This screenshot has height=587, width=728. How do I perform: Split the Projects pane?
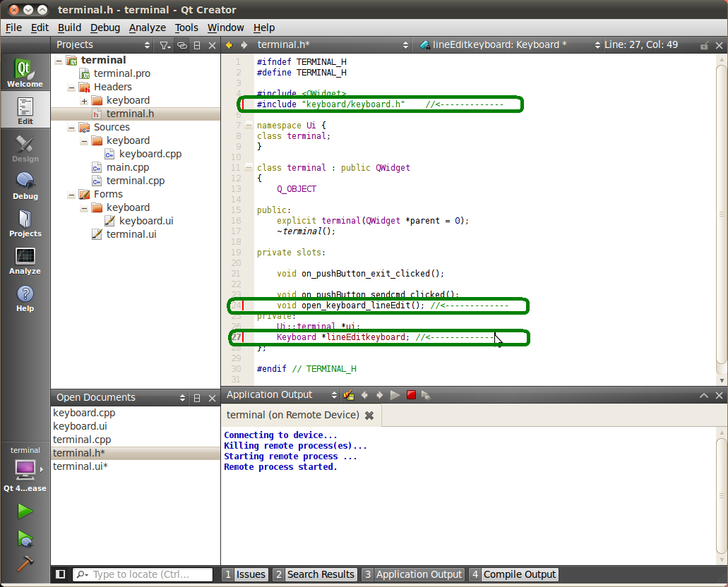pyautogui.click(x=197, y=45)
